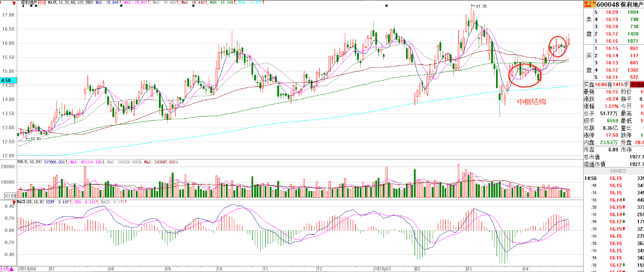
Task: Click buy level 5 price 16.11
Action: tap(613, 77)
